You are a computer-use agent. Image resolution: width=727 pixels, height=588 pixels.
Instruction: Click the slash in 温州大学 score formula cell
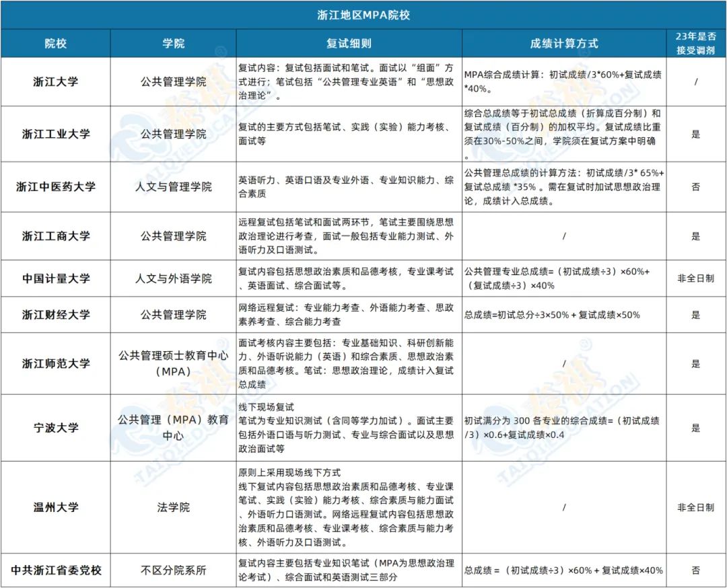[564, 507]
